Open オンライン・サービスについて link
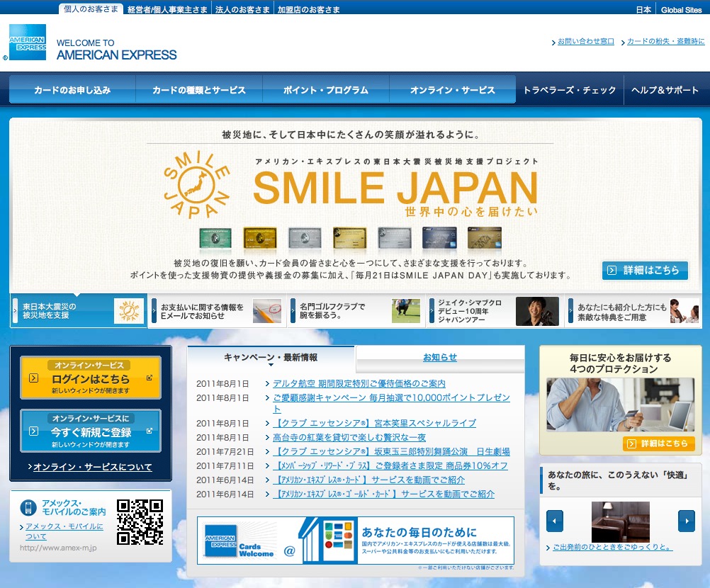710x588 pixels. pos(92,467)
